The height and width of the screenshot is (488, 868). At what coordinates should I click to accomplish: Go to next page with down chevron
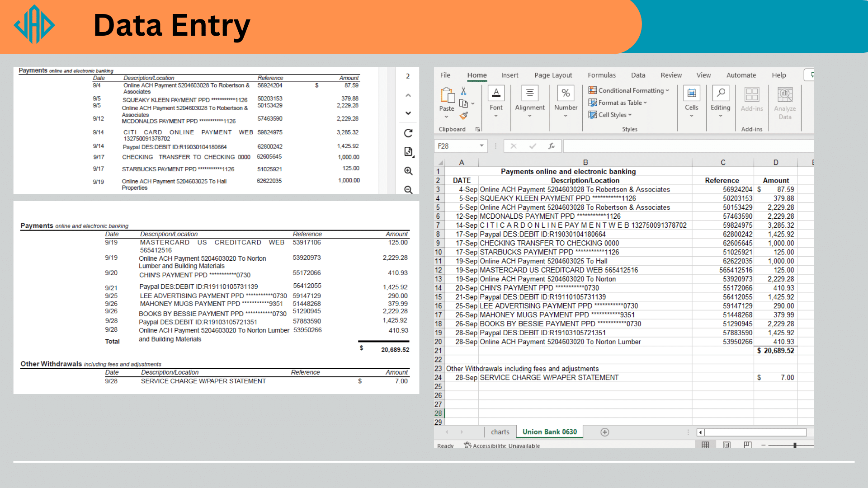(408, 113)
